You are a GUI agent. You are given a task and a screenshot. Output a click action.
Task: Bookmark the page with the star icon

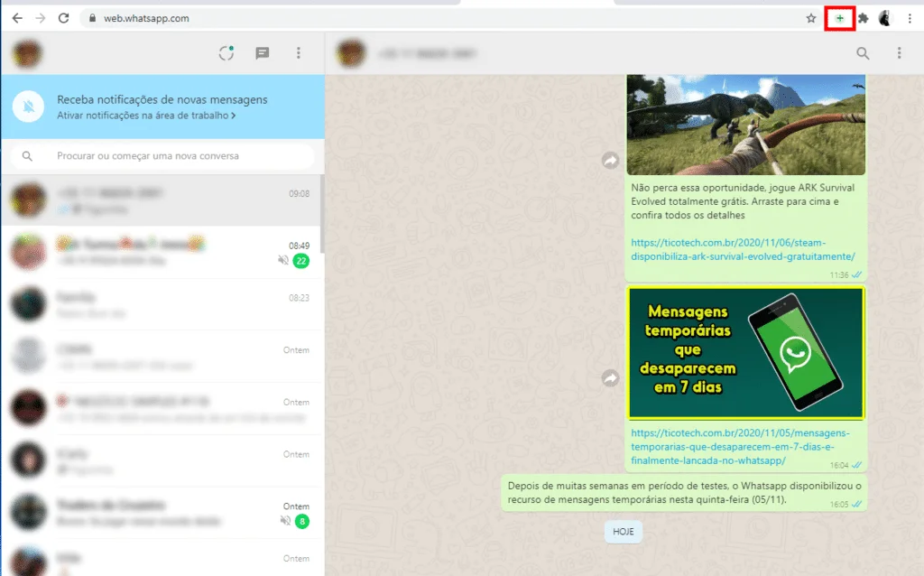(x=810, y=17)
